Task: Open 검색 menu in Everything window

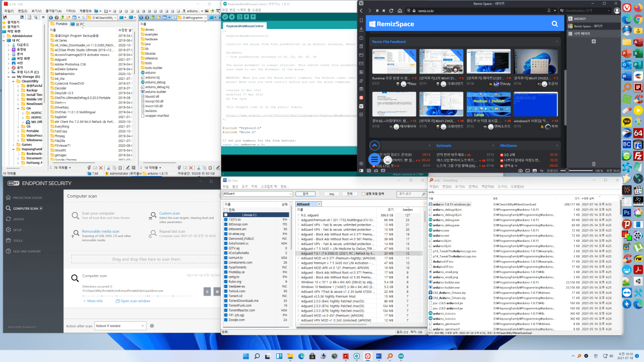Action: pos(474,186)
